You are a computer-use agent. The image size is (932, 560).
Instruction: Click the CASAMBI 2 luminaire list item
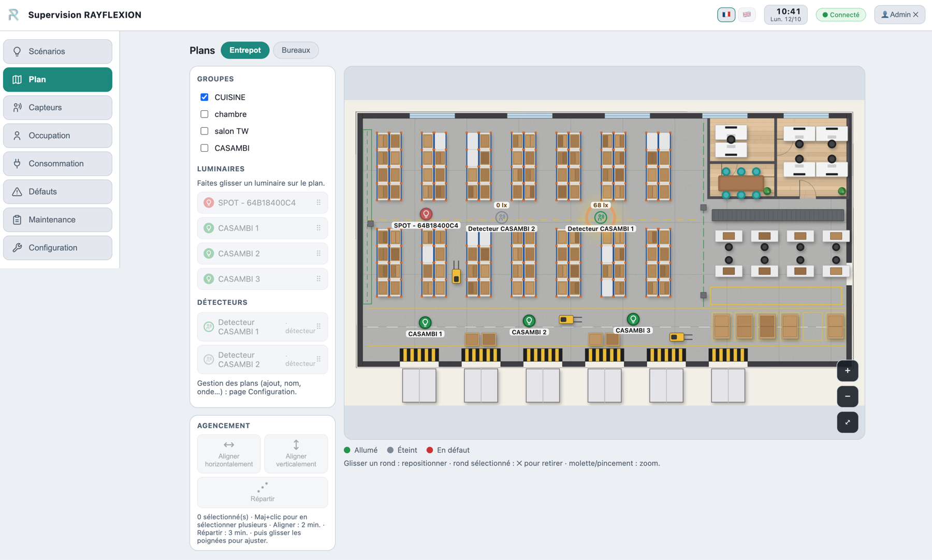pos(263,254)
